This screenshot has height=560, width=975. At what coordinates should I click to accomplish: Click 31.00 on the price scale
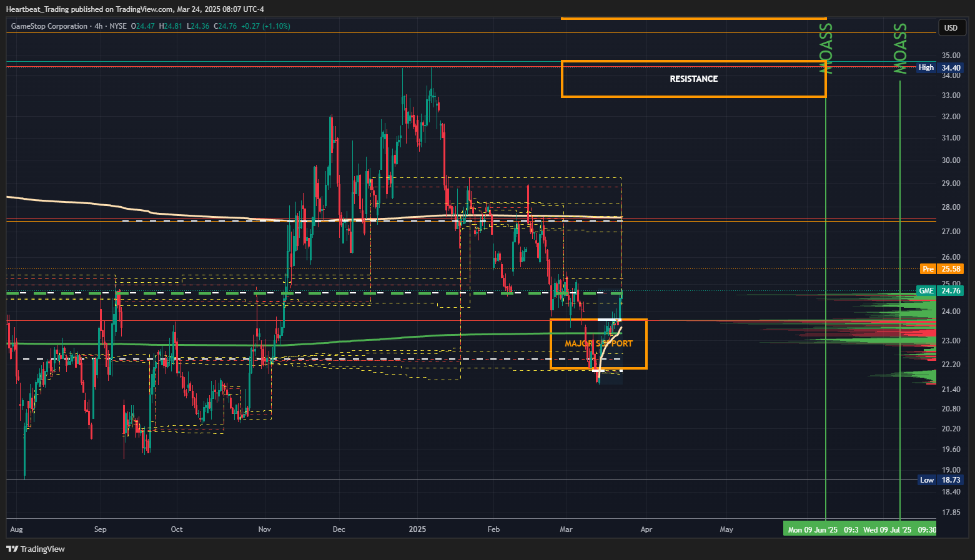pos(951,138)
